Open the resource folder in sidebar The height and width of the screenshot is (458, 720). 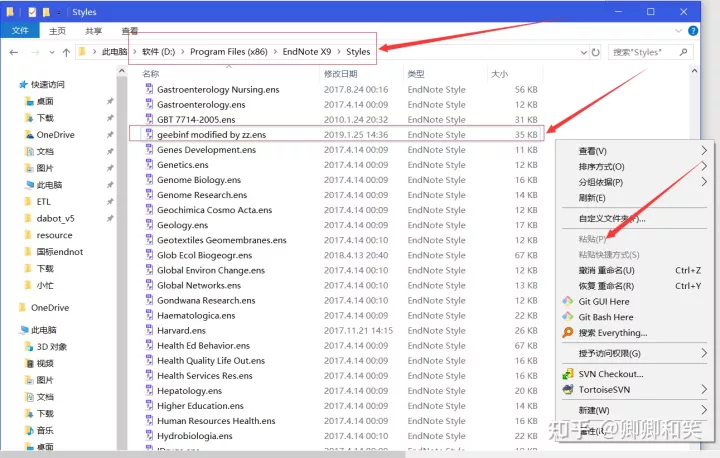[54, 235]
